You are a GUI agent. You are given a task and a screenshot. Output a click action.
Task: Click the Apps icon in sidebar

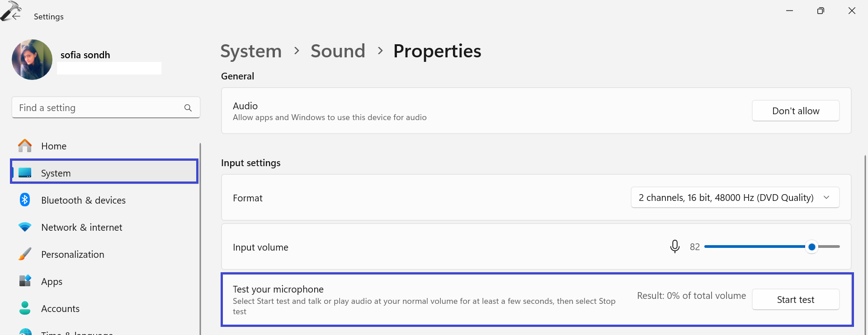(25, 281)
